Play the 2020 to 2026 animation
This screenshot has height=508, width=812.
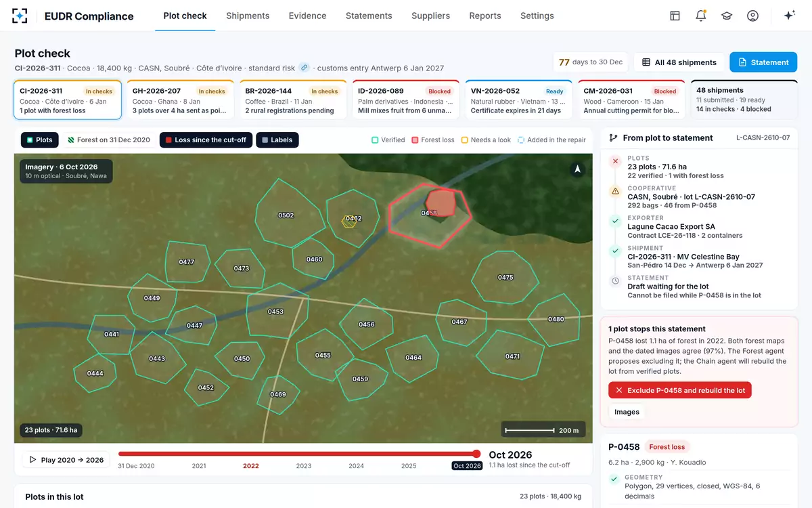coord(66,460)
